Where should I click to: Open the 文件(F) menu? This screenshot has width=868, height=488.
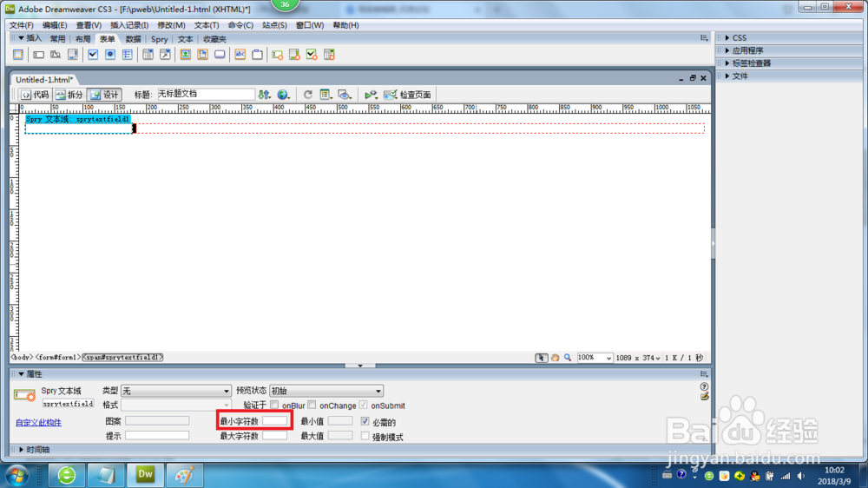click(x=22, y=25)
